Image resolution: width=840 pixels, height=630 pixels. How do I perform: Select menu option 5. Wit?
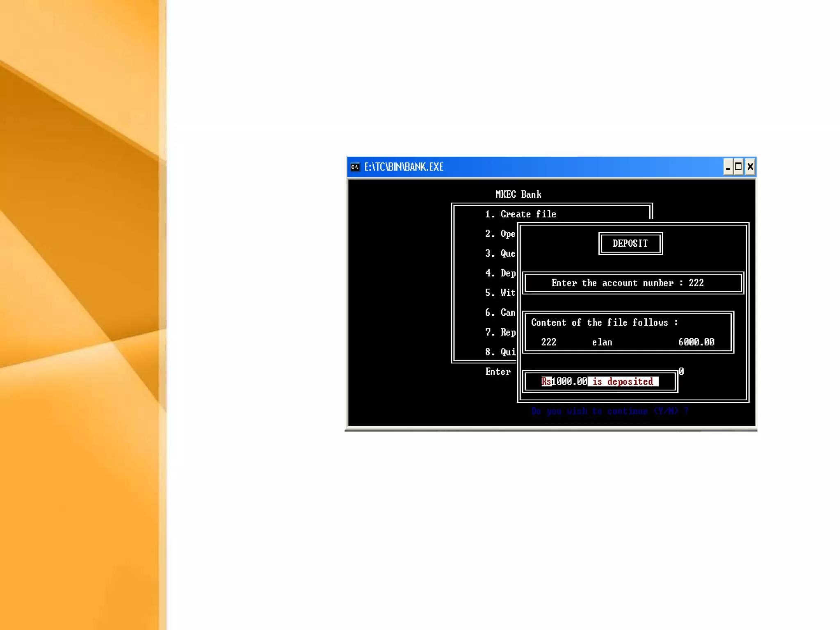click(x=500, y=293)
